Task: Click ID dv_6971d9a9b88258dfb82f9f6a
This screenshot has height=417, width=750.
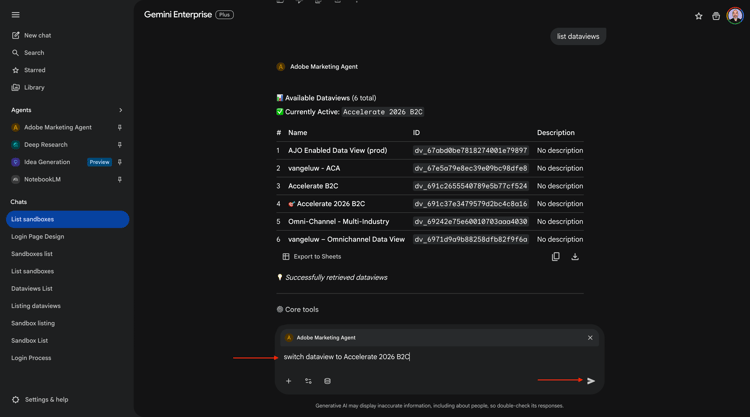Action: click(x=471, y=239)
